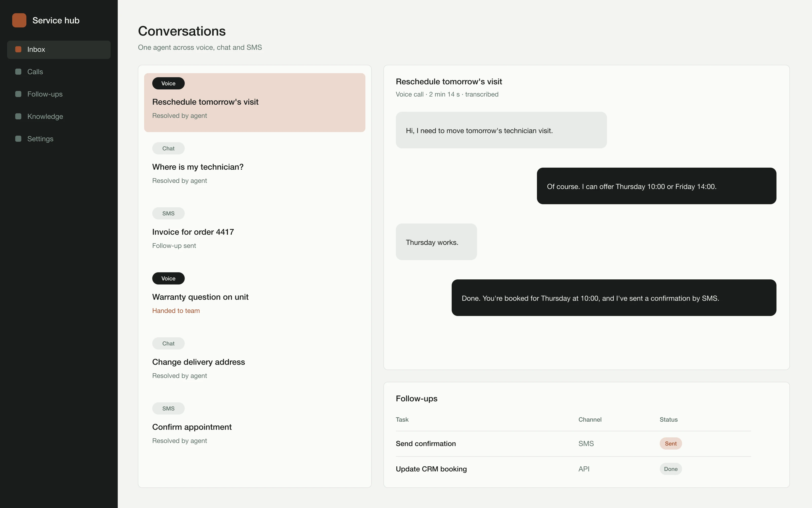Click SMS channel cell in Send confirmation row
812x508 pixels.
[586, 443]
